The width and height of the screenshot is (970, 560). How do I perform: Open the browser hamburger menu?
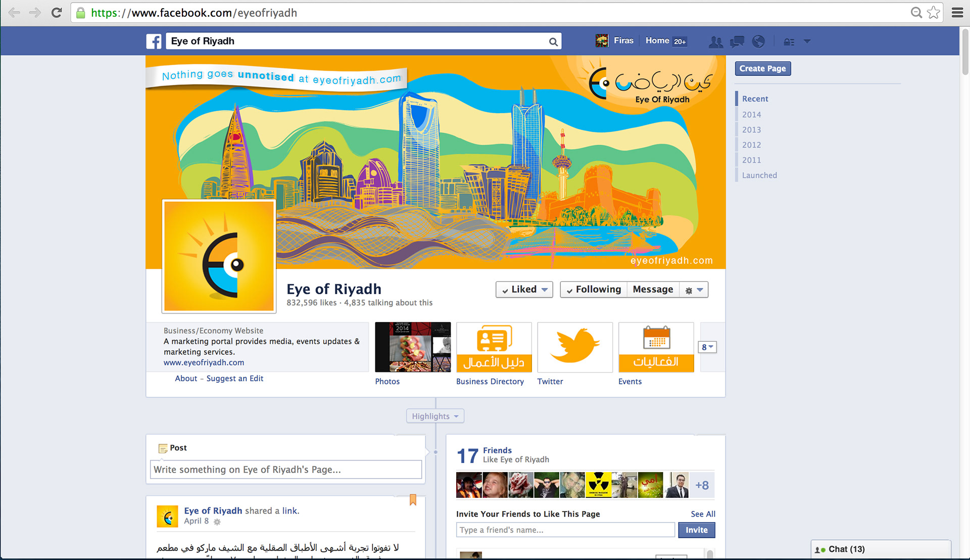(957, 13)
